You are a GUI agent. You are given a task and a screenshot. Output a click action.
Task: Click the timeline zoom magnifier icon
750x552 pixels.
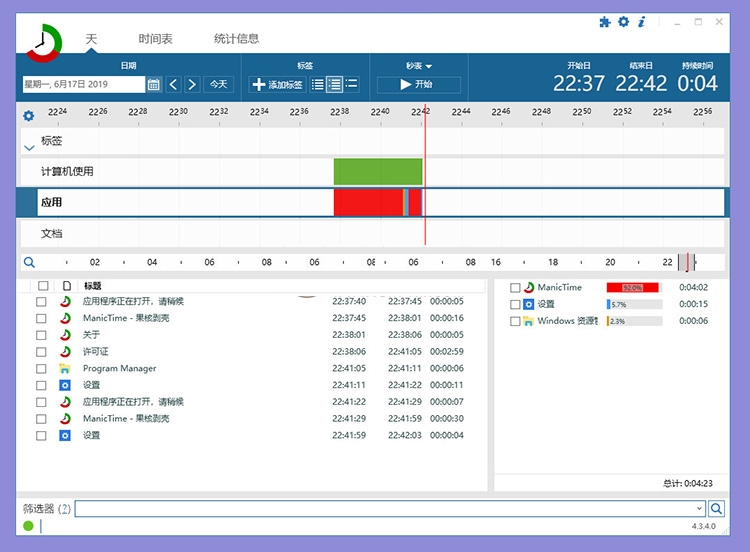(29, 262)
